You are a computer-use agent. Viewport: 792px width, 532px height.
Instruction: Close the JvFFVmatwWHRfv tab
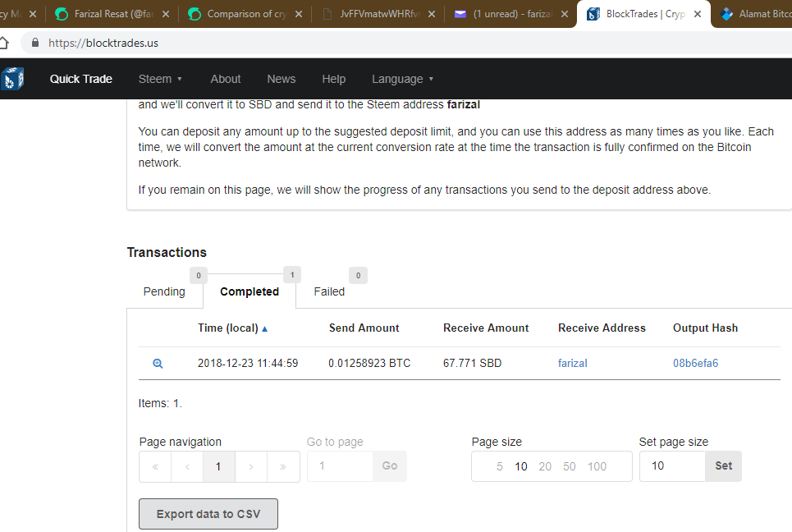coord(432,14)
